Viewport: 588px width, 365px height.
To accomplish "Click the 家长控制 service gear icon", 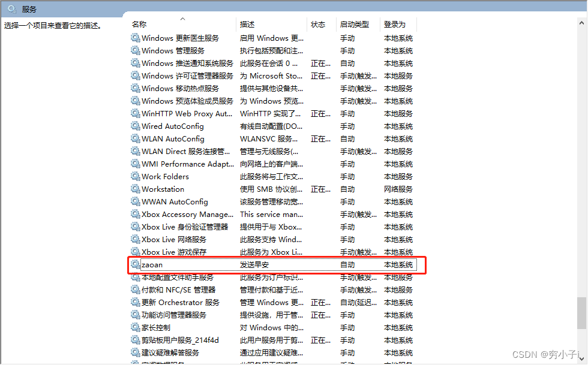I will click(x=136, y=327).
